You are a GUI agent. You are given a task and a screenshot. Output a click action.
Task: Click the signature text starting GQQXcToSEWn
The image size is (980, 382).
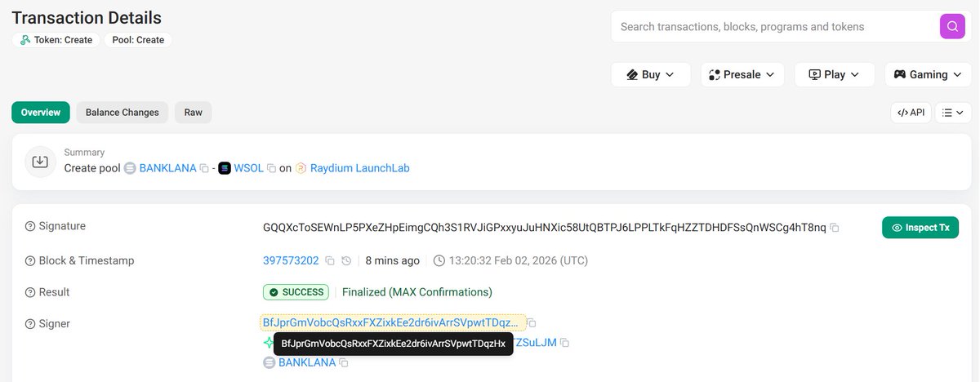pos(545,227)
